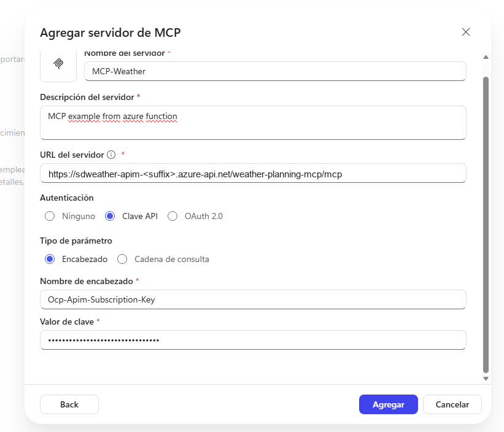Choose OAuth 2.0 authentication
The height and width of the screenshot is (432, 504).
[x=173, y=216]
